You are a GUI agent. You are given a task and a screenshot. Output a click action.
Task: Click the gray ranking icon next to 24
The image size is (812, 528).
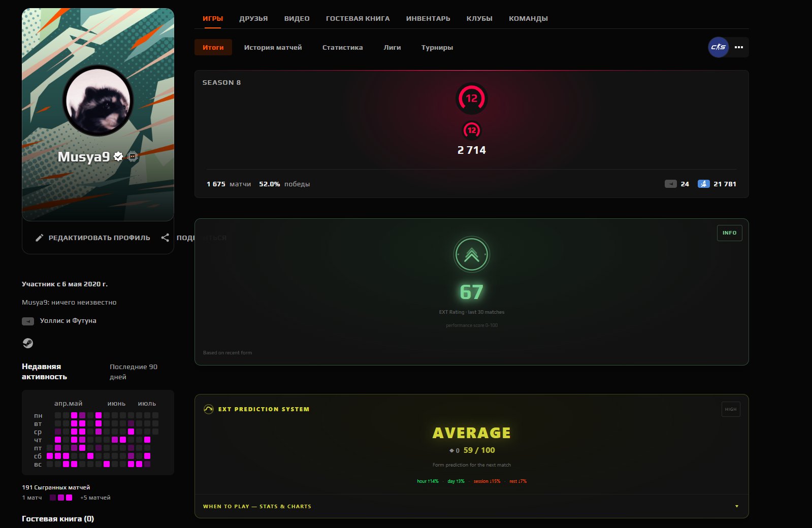pyautogui.click(x=670, y=184)
